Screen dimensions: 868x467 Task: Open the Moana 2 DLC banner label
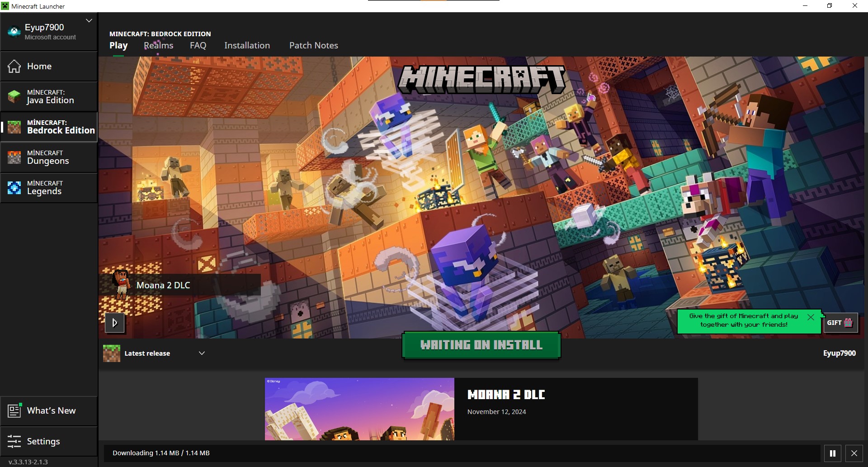[x=180, y=285]
